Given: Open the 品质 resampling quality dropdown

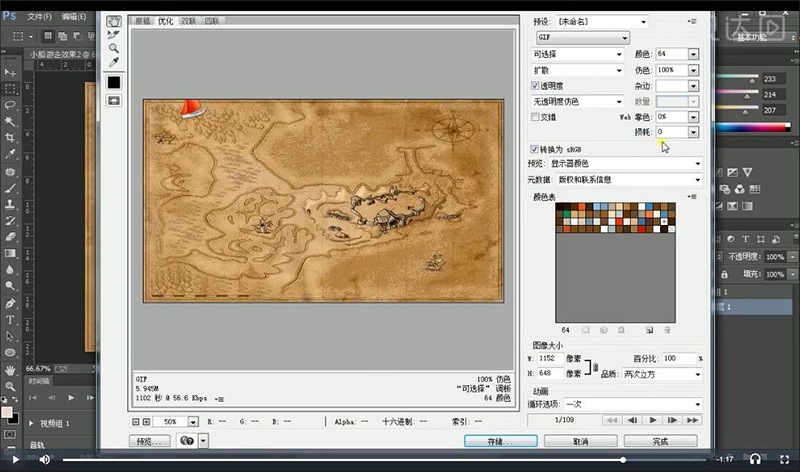Looking at the screenshot, I should point(660,373).
